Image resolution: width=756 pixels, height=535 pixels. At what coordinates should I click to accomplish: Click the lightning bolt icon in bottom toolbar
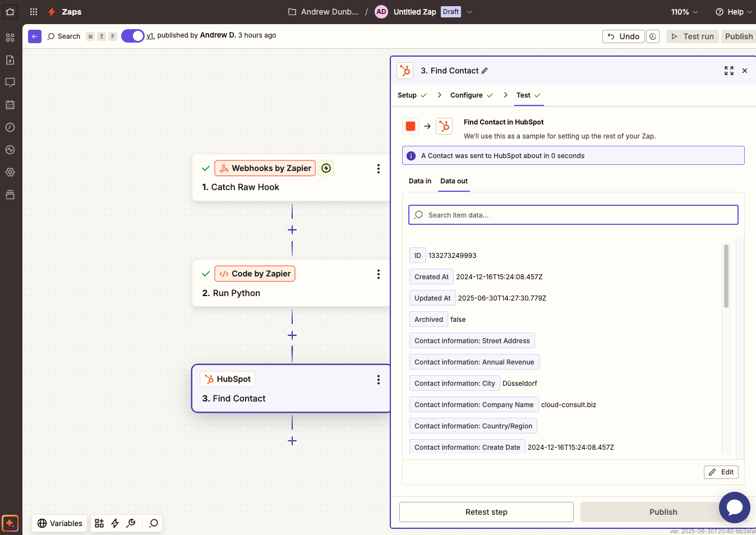tap(115, 523)
